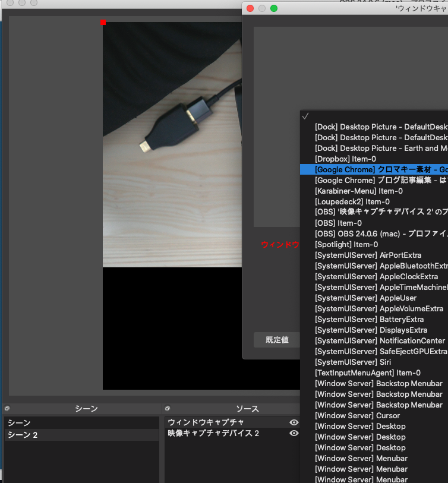Select [SystemUIServer] Siri entry
This screenshot has width=448, height=483.
point(374,362)
